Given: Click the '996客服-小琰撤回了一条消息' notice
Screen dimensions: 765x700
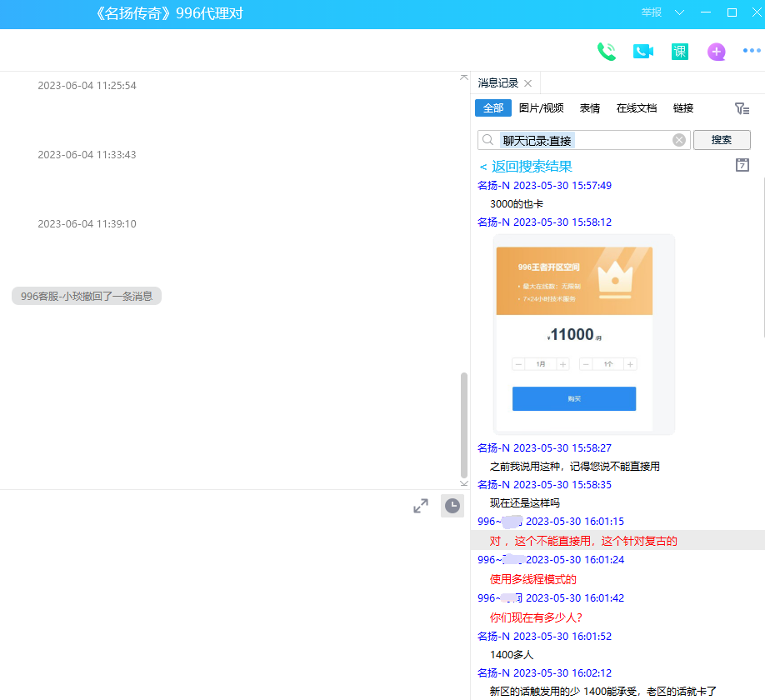Looking at the screenshot, I should (87, 296).
